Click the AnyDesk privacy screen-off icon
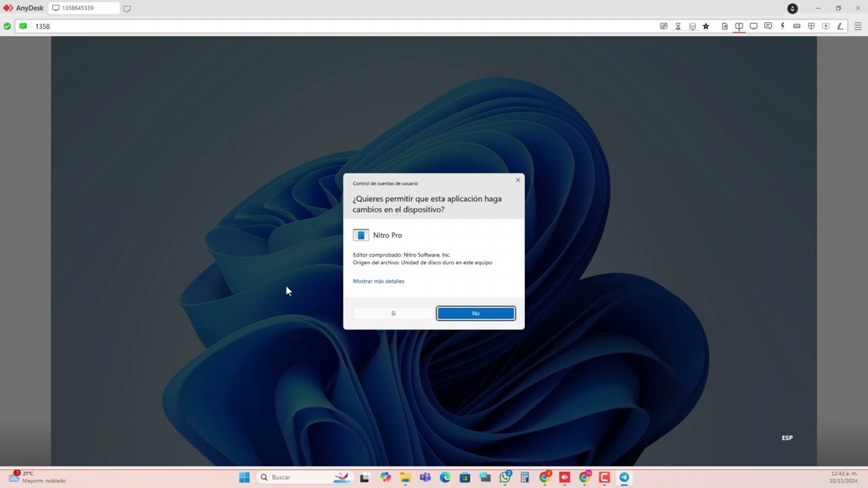Image resolution: width=868 pixels, height=488 pixels. coord(663,26)
